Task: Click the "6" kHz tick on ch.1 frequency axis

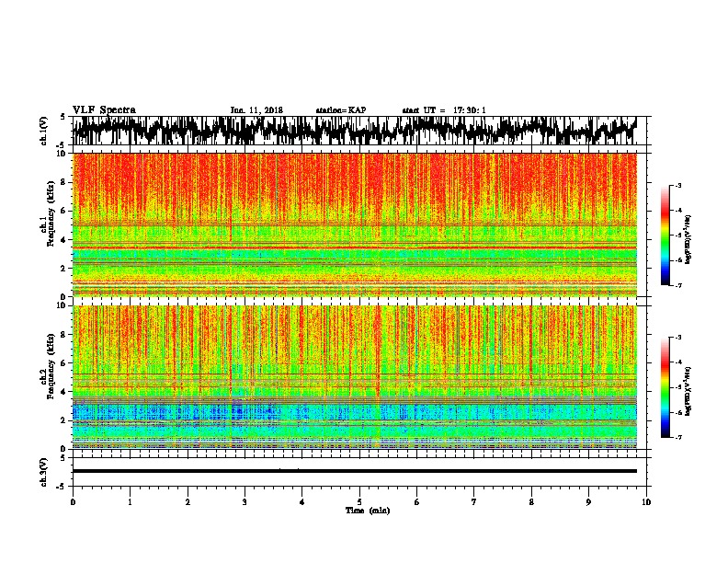Action: 65,212
